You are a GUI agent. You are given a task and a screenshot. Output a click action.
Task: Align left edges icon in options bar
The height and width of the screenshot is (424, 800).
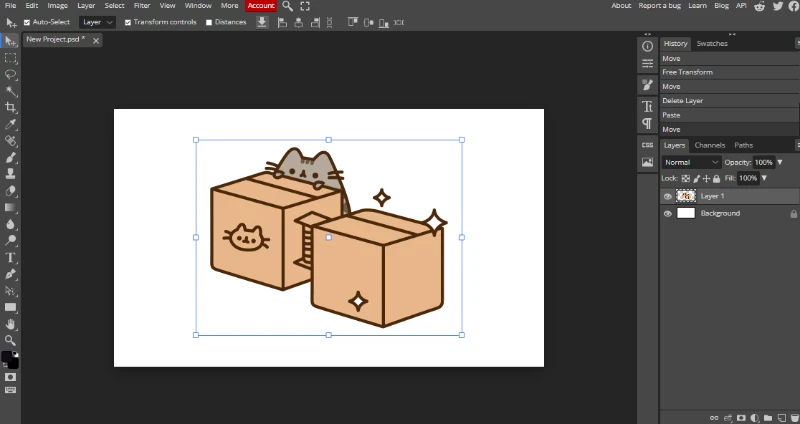tap(282, 22)
